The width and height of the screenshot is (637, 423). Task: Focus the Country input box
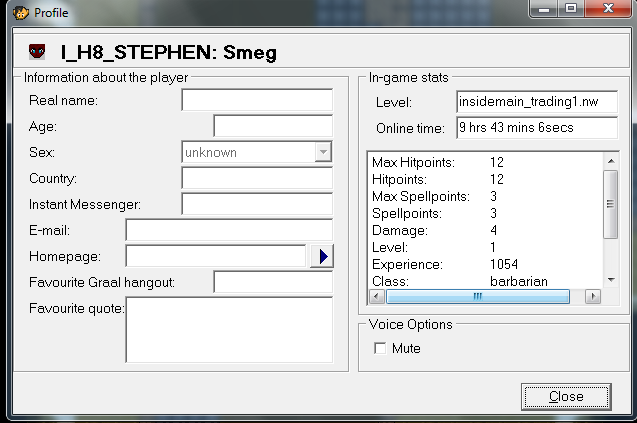click(x=257, y=178)
